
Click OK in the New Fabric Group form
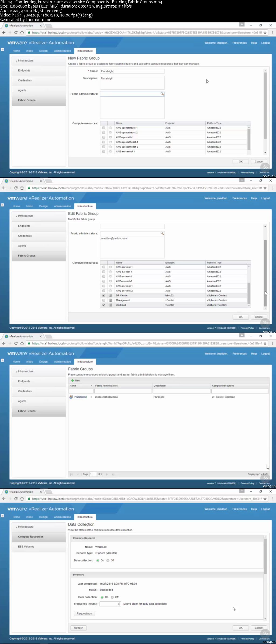241,162
